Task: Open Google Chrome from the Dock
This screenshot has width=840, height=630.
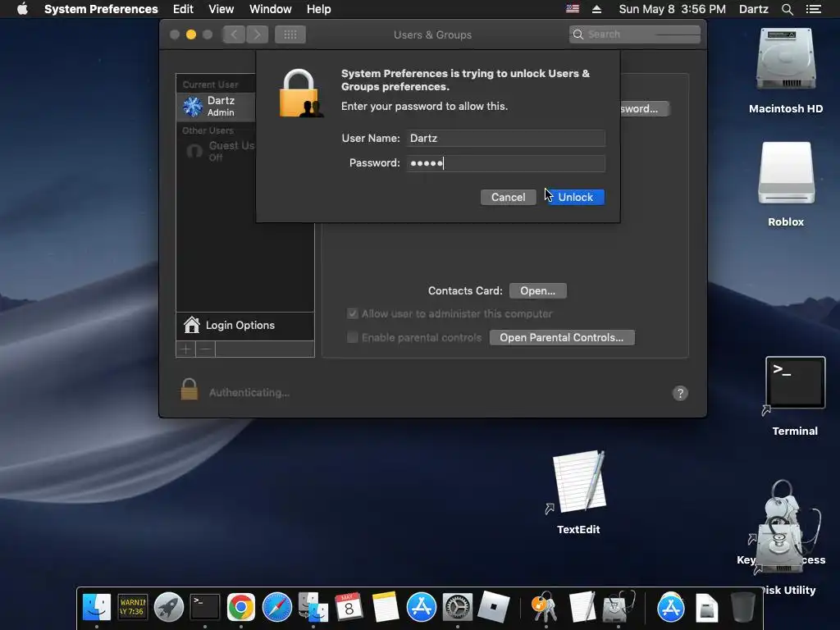Action: click(x=241, y=607)
